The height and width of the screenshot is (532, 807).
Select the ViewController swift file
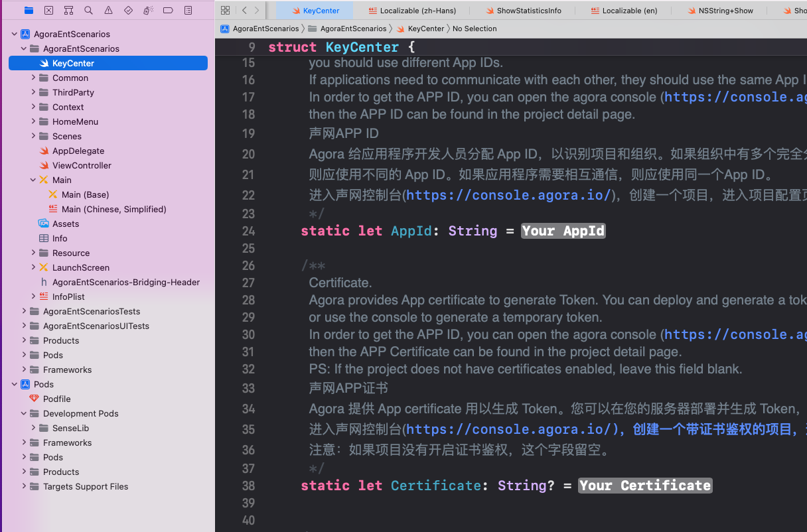[82, 165]
